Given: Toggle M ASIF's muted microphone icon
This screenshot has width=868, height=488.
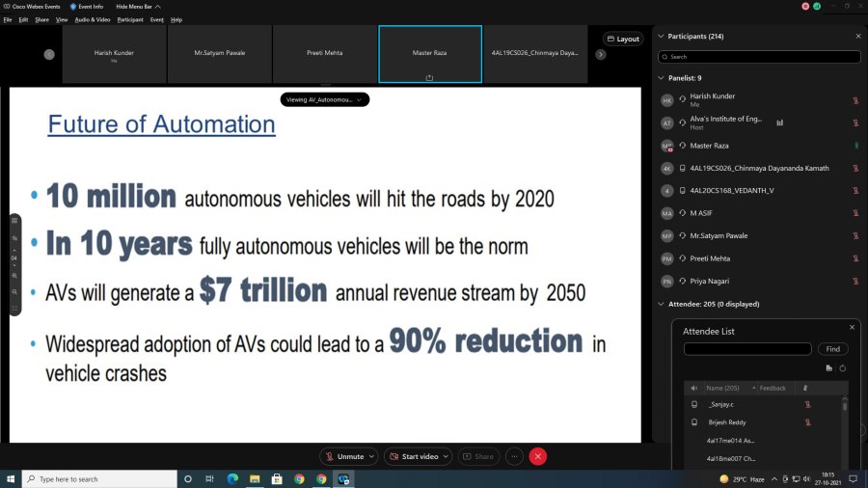Looking at the screenshot, I should coord(855,213).
